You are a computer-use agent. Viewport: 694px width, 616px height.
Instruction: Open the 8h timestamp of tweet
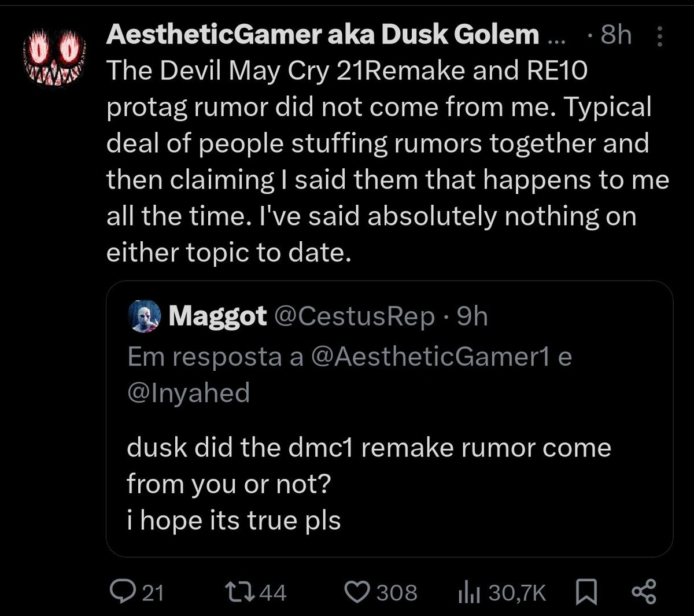(x=616, y=37)
